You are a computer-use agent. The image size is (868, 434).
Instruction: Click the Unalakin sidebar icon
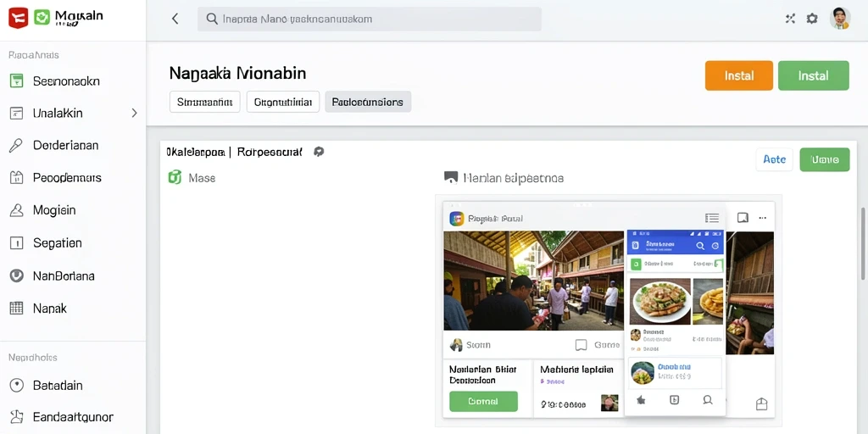pos(17,114)
